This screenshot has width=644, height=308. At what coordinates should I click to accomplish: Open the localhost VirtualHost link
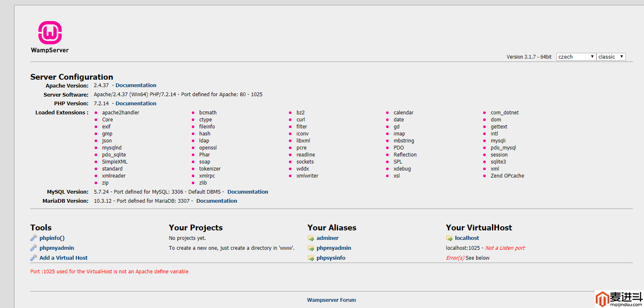pos(467,238)
